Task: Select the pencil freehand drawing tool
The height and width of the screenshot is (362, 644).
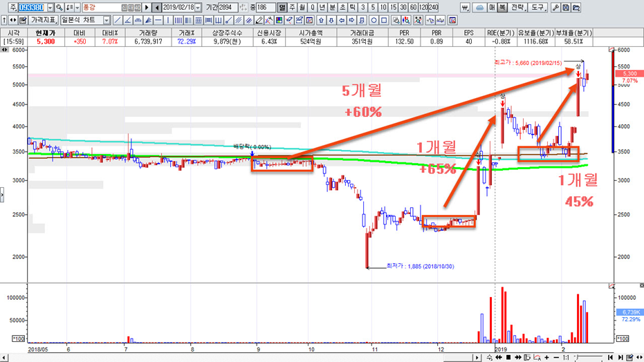Action: coord(259,19)
